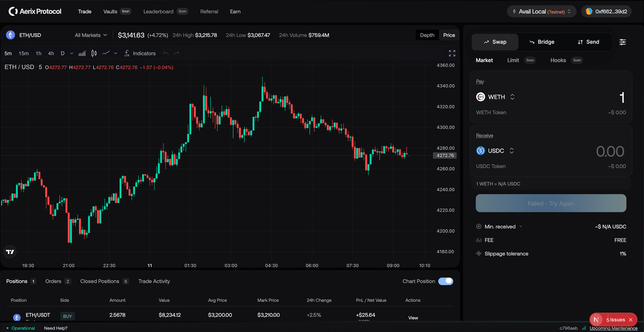Click the TradingView logo on the chart

tap(10, 252)
